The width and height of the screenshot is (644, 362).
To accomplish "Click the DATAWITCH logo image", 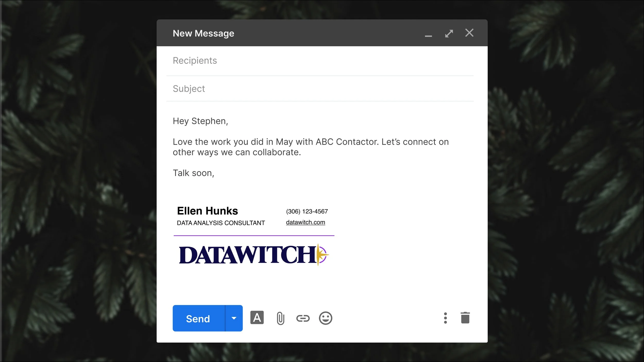I will pos(254,255).
